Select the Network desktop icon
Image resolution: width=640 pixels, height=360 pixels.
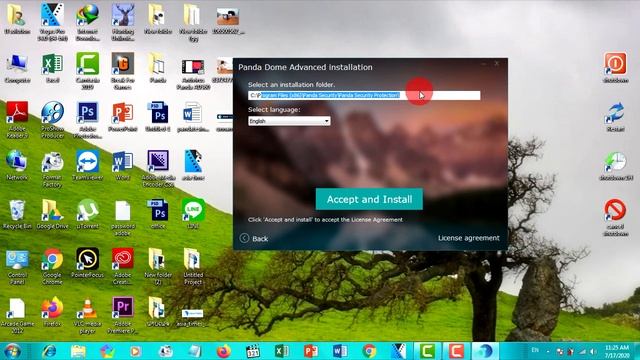point(17,165)
